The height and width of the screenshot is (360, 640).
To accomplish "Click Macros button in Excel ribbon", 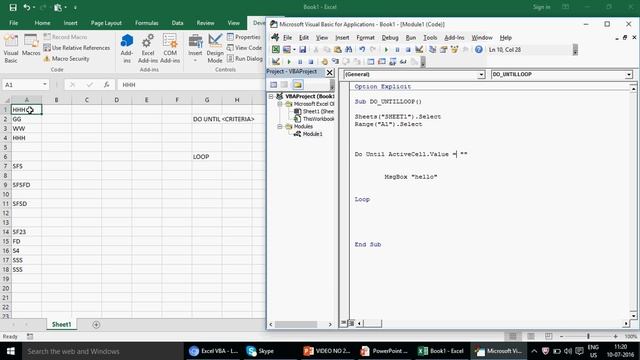I will (31, 46).
